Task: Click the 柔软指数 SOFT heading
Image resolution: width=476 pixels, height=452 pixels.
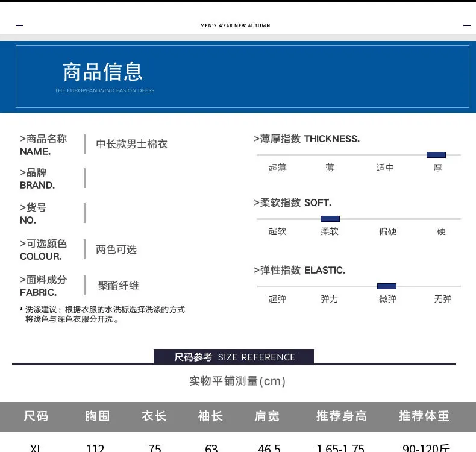Action: click(x=293, y=202)
